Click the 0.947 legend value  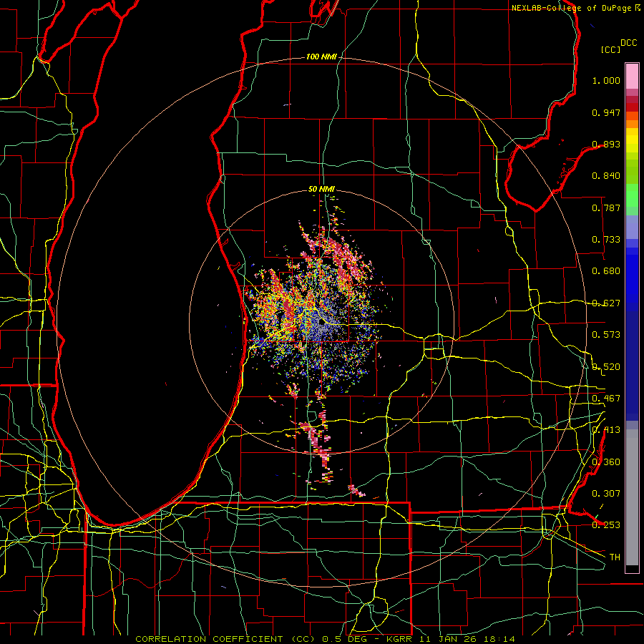click(x=606, y=112)
